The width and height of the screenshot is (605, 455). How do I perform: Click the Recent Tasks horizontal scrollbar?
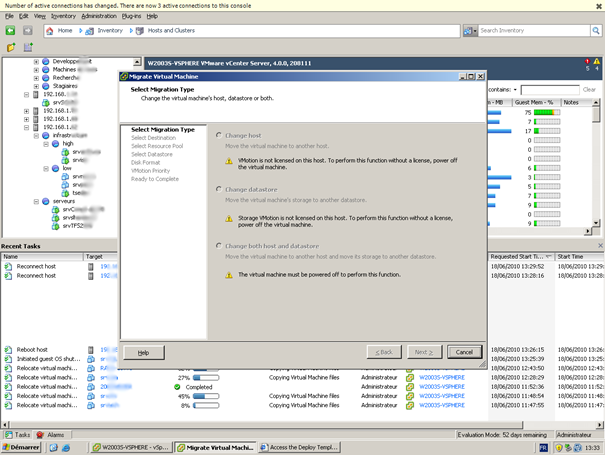coord(265,425)
